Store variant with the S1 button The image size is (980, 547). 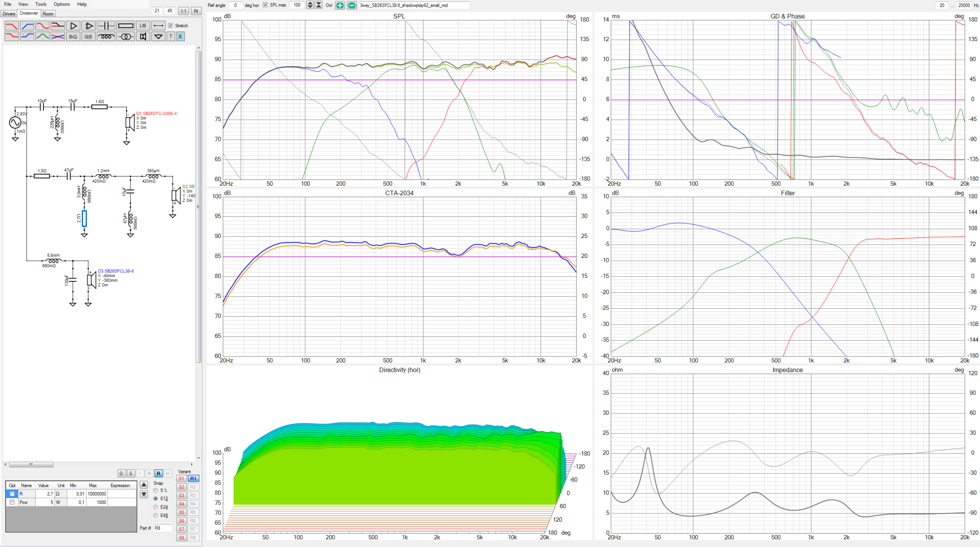(x=181, y=479)
